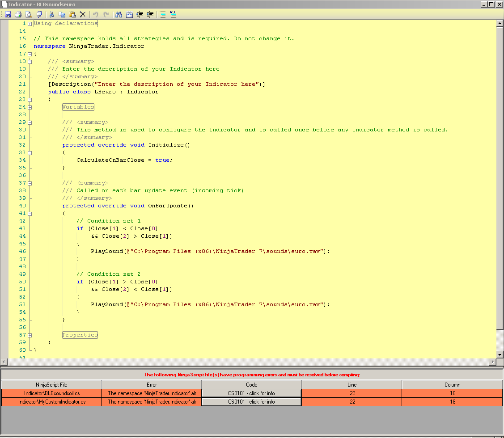
Task: Click the code editor scroll down arrow
Action: click(500, 355)
